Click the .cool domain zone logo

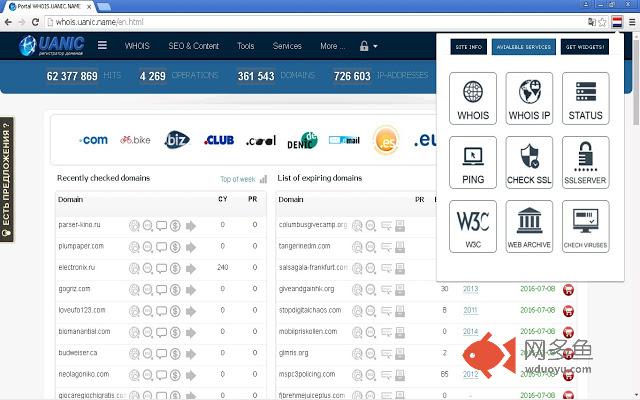(261, 140)
